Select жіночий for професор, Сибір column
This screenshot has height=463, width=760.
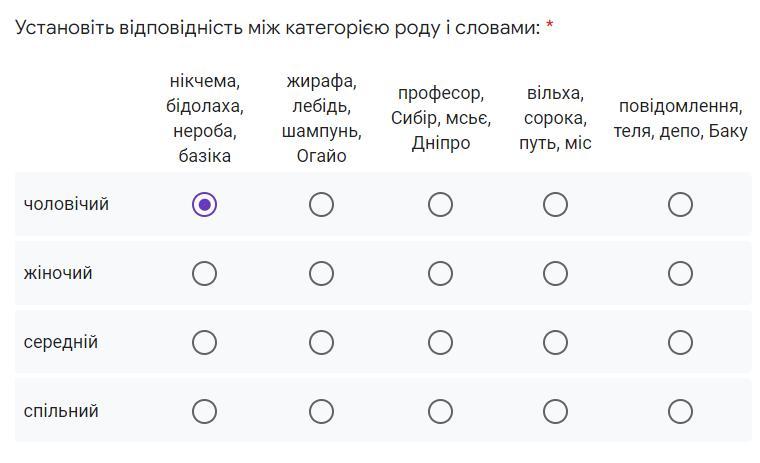[x=440, y=273]
